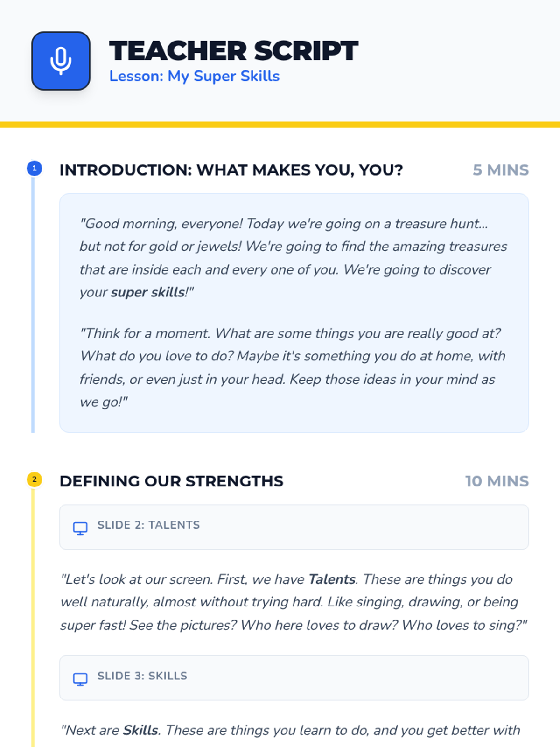Click the Introduction section heading
560x747 pixels.
pyautogui.click(x=231, y=170)
